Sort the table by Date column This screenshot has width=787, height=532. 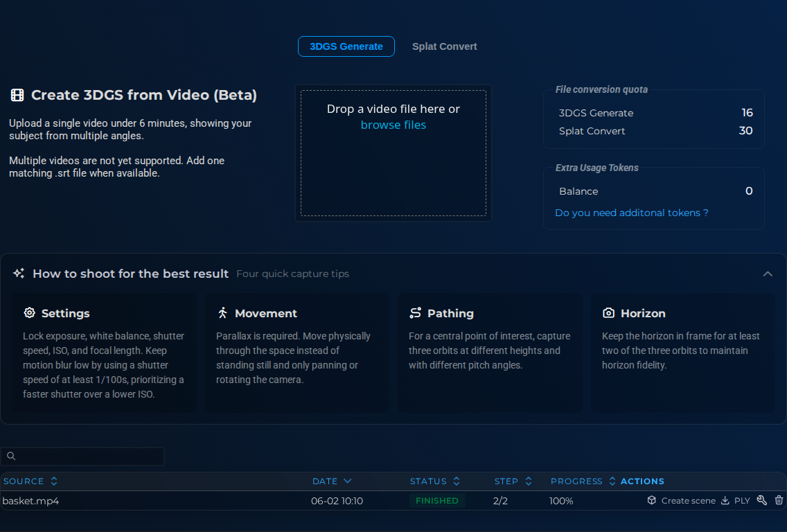(x=332, y=481)
